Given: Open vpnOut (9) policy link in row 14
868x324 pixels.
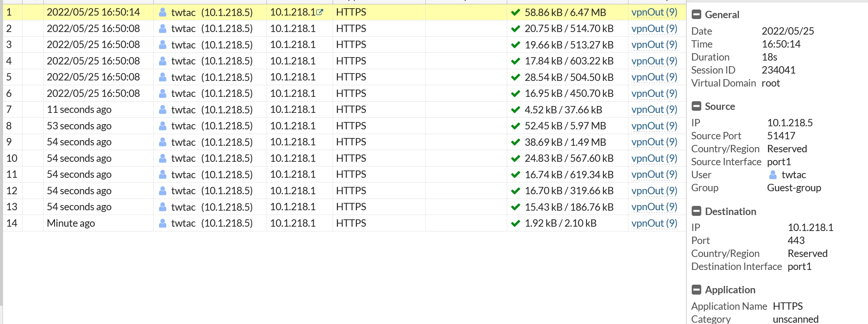Looking at the screenshot, I should pyautogui.click(x=654, y=223).
